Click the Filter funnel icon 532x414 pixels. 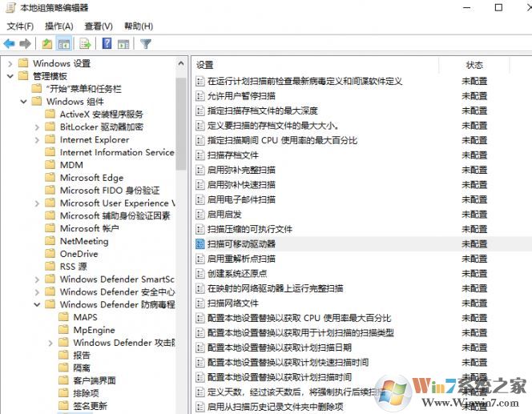click(146, 43)
